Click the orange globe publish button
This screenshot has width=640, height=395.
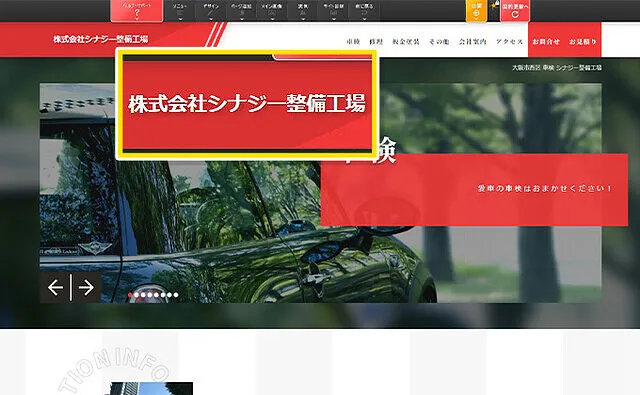(x=476, y=11)
